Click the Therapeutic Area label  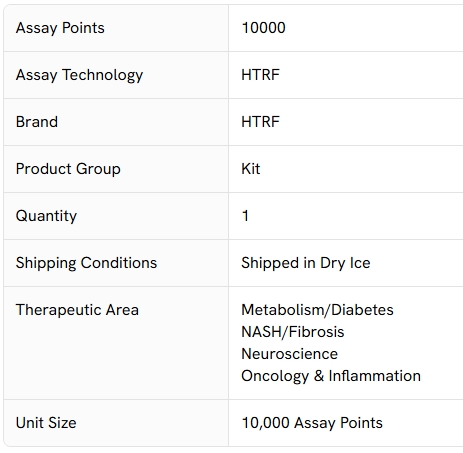click(77, 310)
